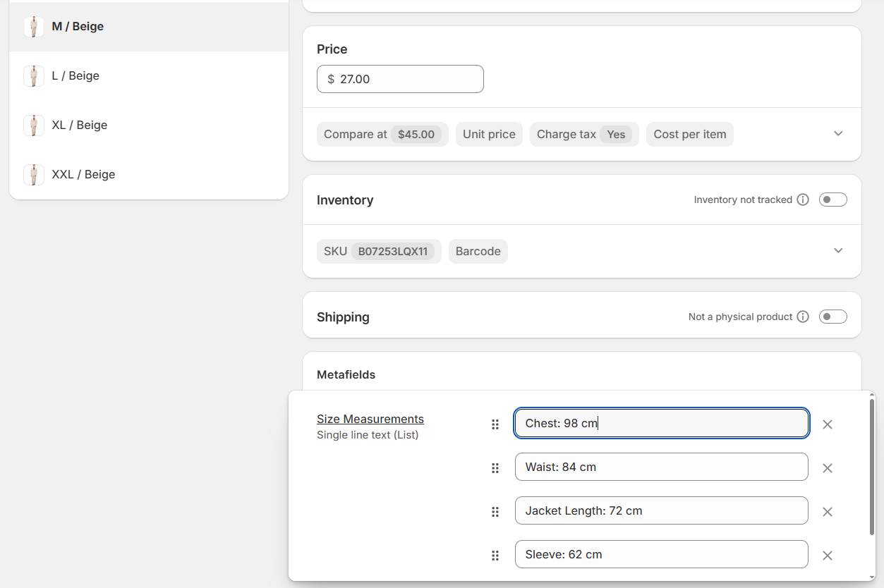Click the info icon next to Not a physical product
The height and width of the screenshot is (588, 884).
[x=803, y=317]
